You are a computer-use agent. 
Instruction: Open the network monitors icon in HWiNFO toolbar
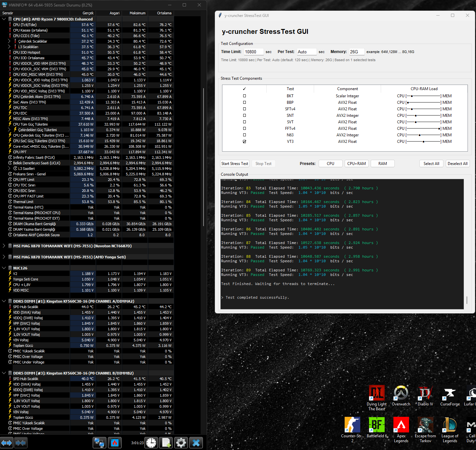(x=99, y=443)
